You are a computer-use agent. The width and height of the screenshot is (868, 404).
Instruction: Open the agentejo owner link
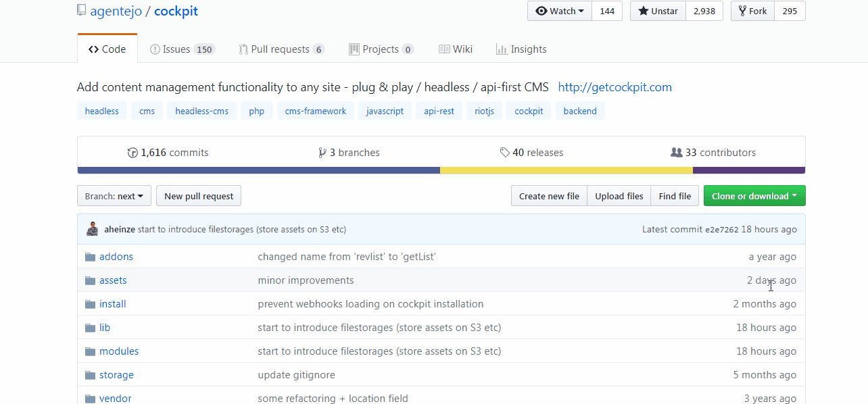(116, 11)
